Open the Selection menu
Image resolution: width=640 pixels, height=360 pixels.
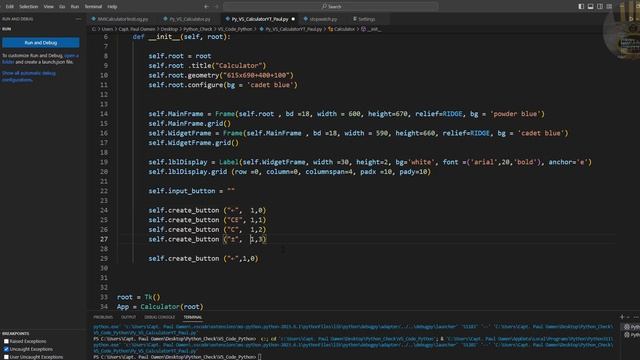[29, 7]
